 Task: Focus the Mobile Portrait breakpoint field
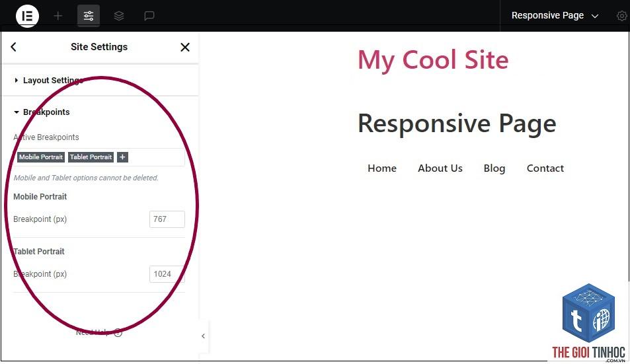click(167, 219)
